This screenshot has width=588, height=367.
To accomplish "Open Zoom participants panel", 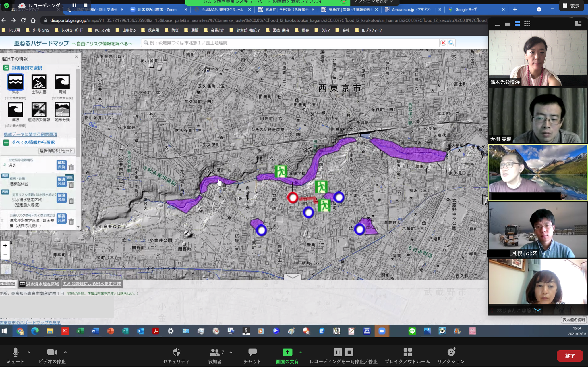I will pos(214,356).
